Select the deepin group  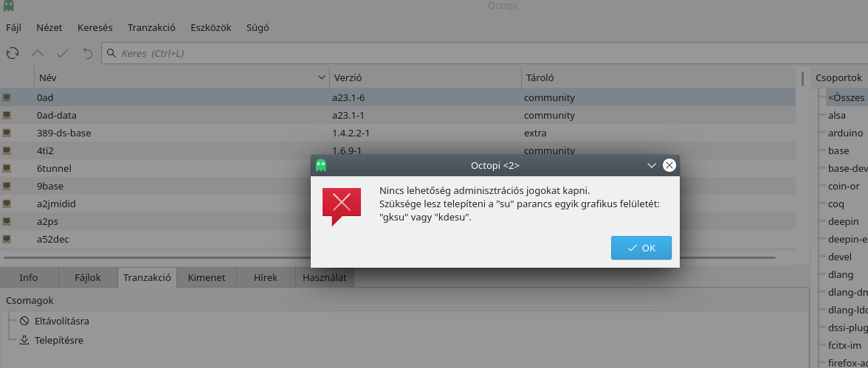click(x=843, y=221)
